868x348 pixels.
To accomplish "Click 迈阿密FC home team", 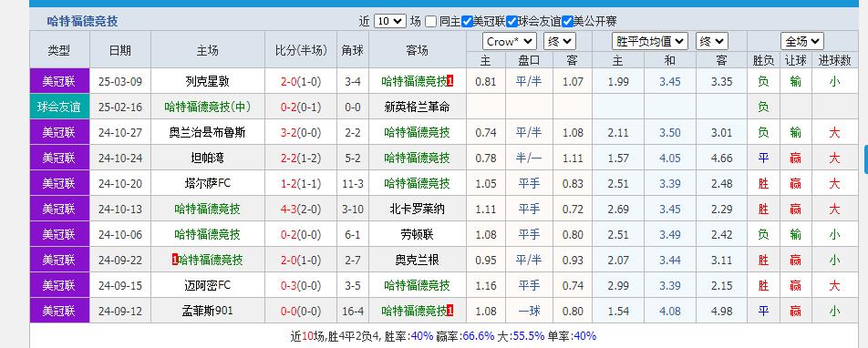I will point(208,285).
